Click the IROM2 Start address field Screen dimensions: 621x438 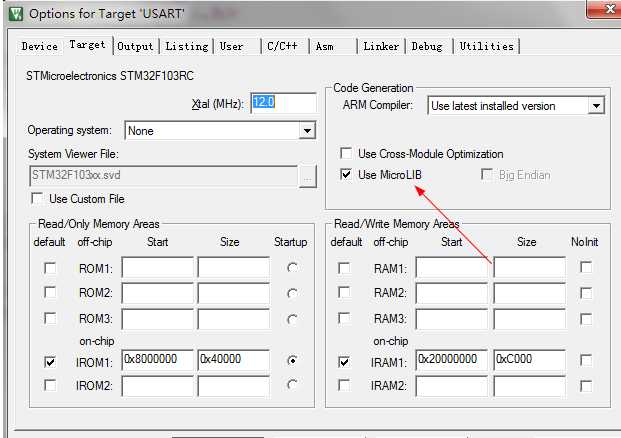click(157, 386)
